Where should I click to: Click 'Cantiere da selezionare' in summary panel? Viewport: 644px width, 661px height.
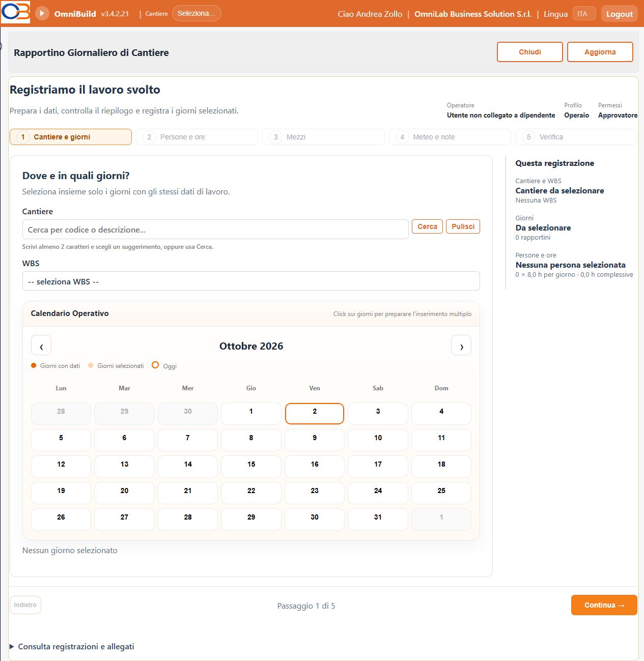[559, 191]
